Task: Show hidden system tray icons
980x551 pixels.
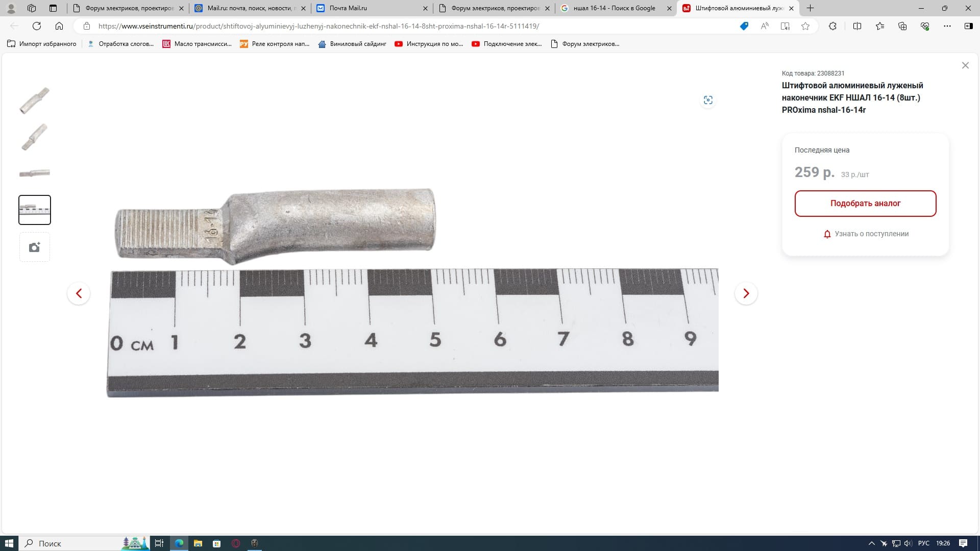Action: click(871, 543)
